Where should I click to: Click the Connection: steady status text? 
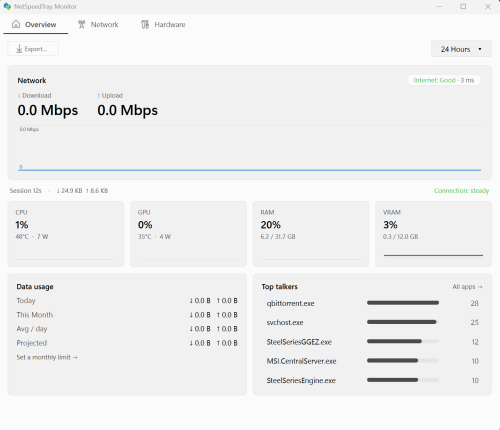[461, 191]
